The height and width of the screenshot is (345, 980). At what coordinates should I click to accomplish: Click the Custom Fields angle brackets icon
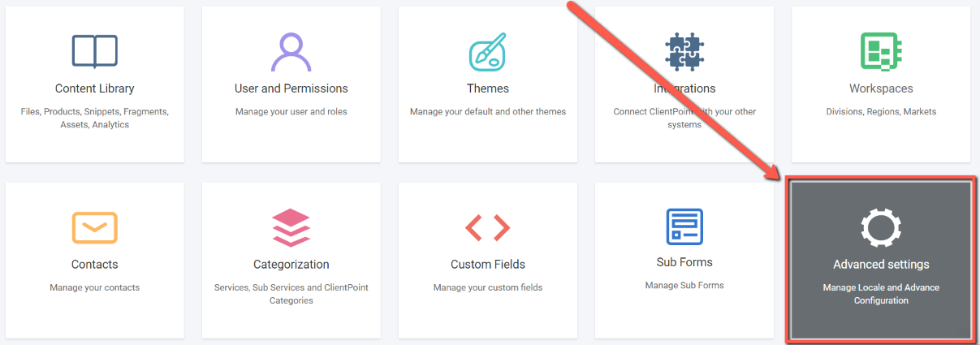488,228
